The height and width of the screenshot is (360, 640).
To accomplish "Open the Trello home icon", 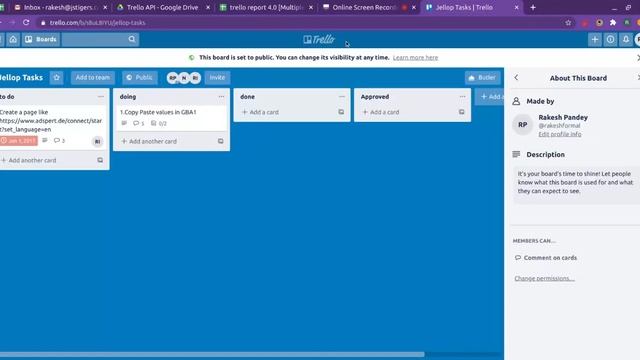I will (13, 39).
